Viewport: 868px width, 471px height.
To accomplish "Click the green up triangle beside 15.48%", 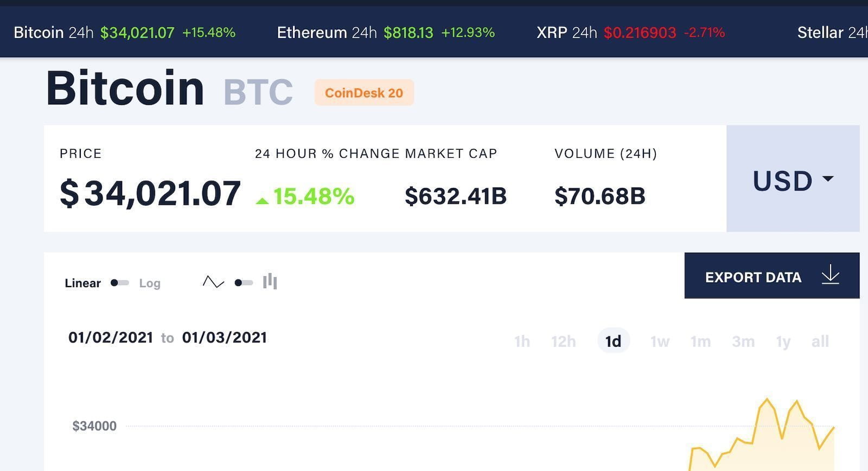I will (x=262, y=200).
